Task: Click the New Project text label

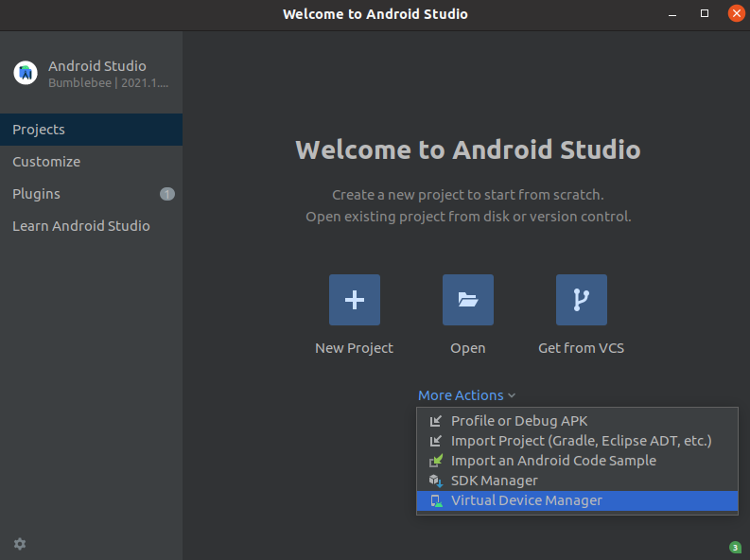Action: [x=354, y=348]
